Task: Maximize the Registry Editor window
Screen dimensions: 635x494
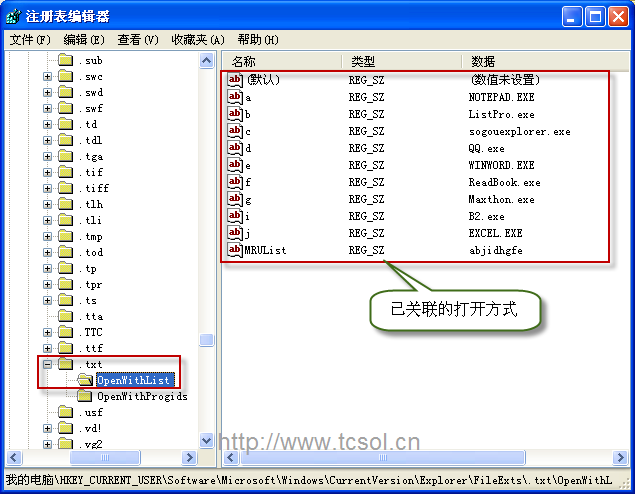Action: coord(595,17)
